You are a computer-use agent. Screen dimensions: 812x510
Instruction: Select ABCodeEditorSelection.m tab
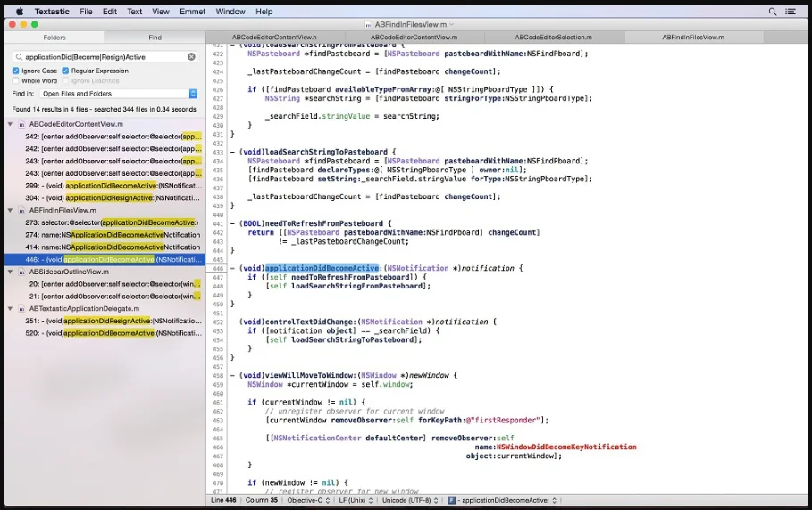(x=553, y=38)
